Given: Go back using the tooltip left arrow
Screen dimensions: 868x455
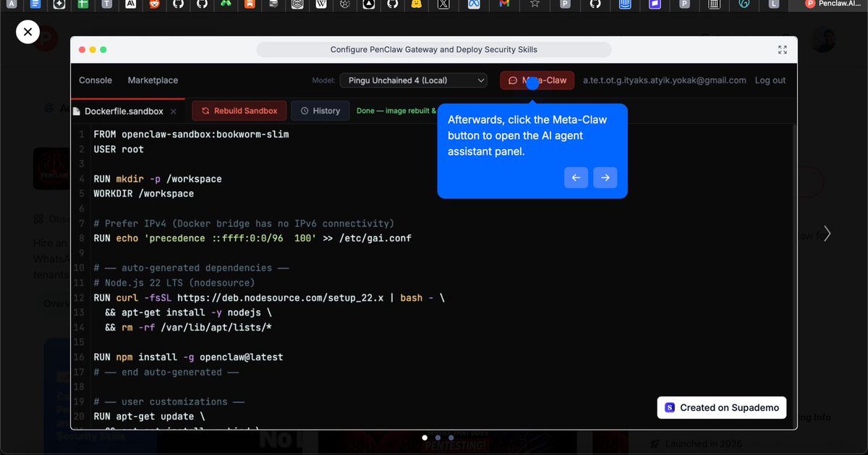Looking at the screenshot, I should (x=576, y=177).
